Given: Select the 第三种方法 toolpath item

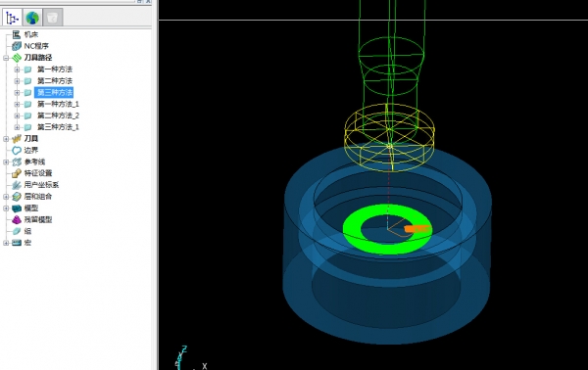Looking at the screenshot, I should [55, 92].
